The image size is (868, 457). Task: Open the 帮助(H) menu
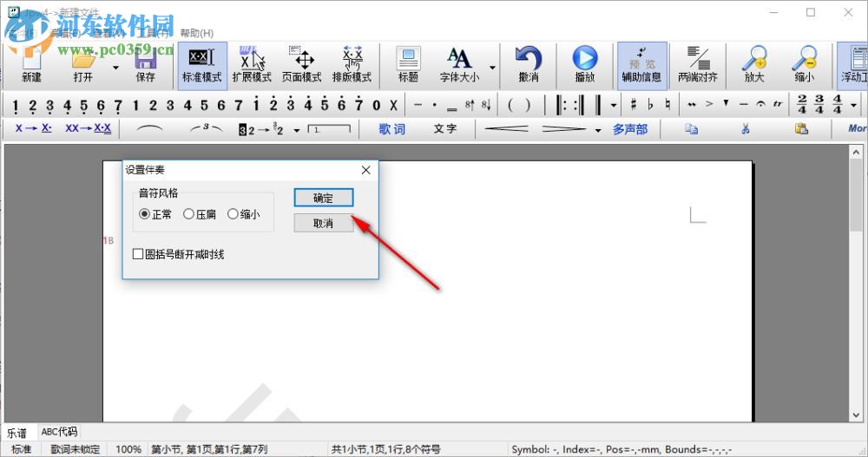click(196, 33)
